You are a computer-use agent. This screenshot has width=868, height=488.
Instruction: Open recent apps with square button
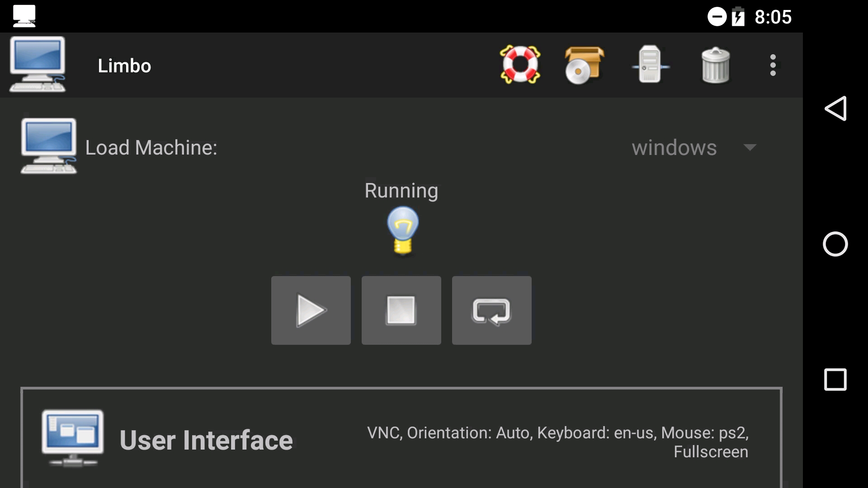tap(836, 380)
